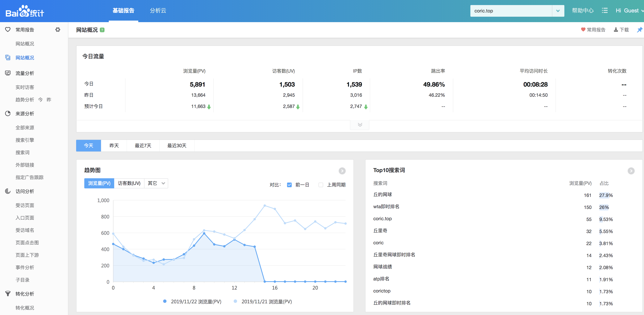This screenshot has height=315, width=644.
Task: Click the 转化分析 funnel icon
Action: point(8,294)
